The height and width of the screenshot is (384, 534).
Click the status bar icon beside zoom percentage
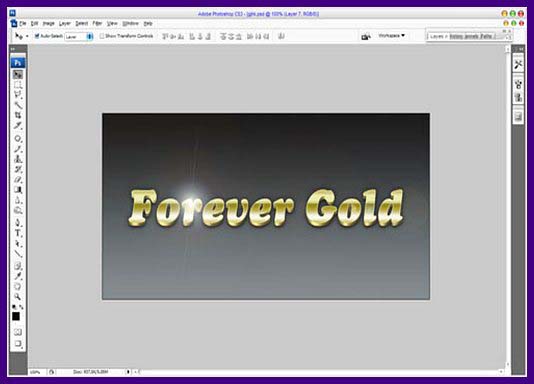51,372
